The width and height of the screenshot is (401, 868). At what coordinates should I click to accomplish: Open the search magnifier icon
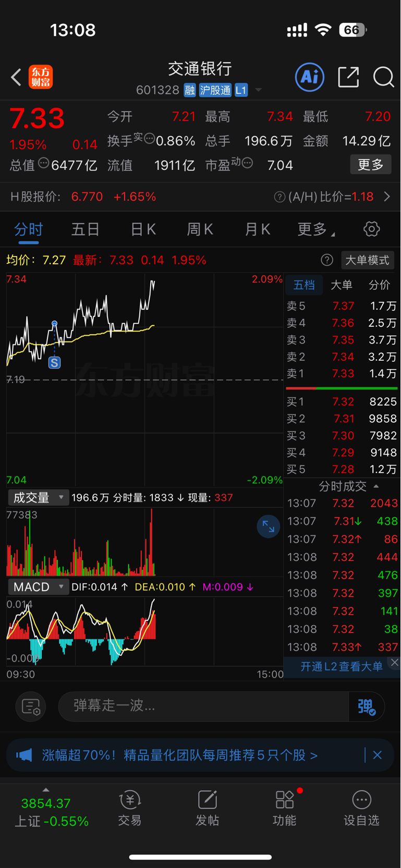click(x=383, y=77)
